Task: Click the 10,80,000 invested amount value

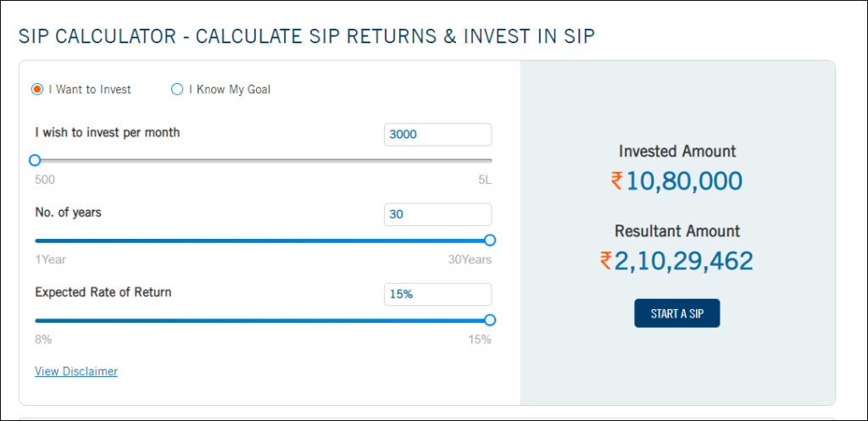Action: point(684,181)
